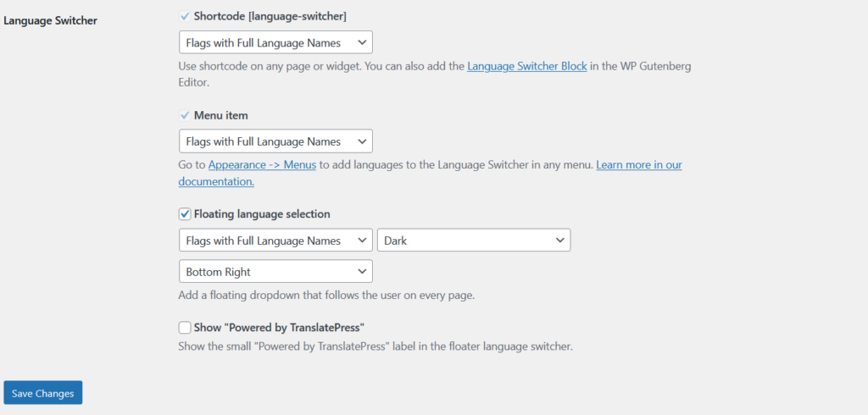Open the Shortcode display style dropdown
This screenshot has height=415, width=868.
(x=275, y=42)
